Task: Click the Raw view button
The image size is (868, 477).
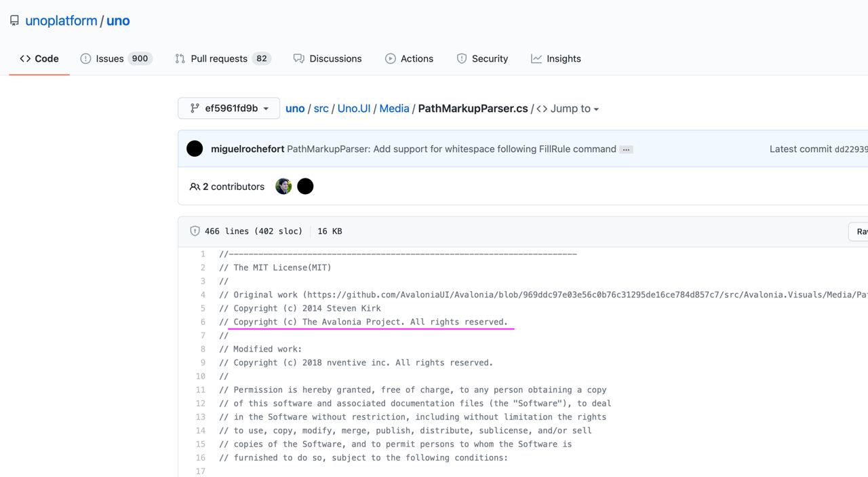Action: pos(860,231)
